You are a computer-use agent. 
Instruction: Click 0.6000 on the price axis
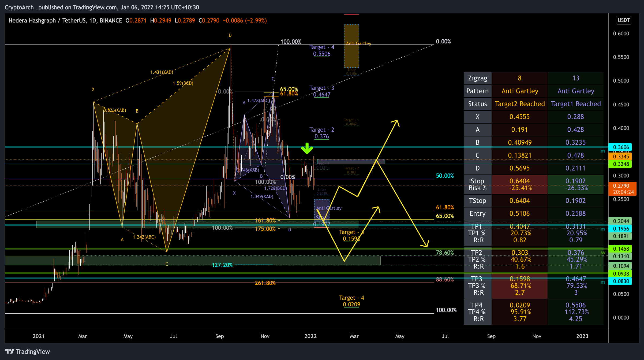tap(621, 34)
